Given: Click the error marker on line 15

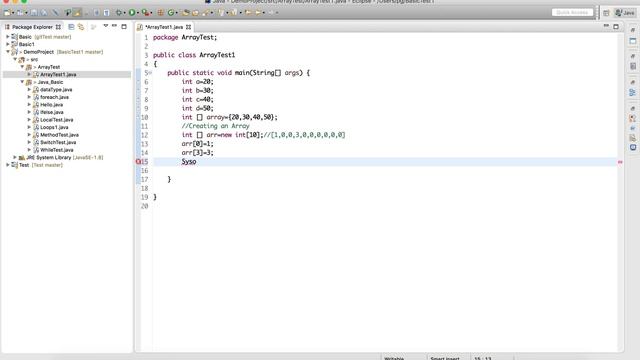Looking at the screenshot, I should coord(138,162).
